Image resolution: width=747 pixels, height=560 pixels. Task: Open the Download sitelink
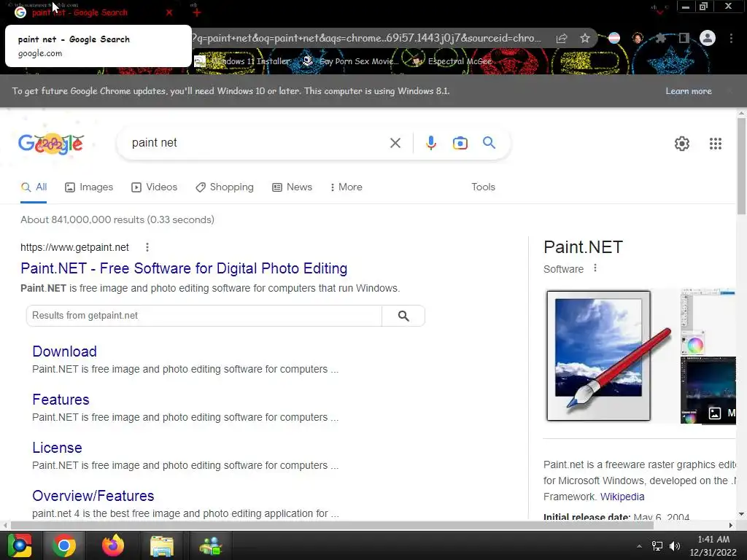(x=64, y=351)
